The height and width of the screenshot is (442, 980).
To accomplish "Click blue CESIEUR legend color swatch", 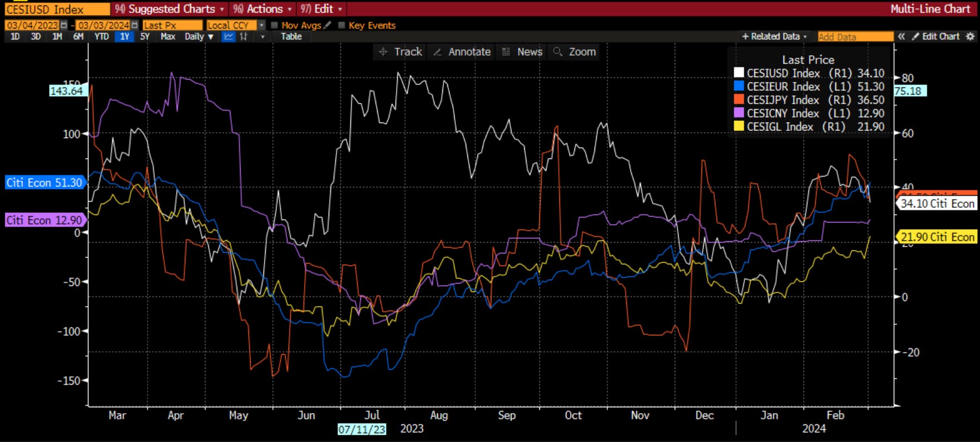I will pyautogui.click(x=739, y=86).
